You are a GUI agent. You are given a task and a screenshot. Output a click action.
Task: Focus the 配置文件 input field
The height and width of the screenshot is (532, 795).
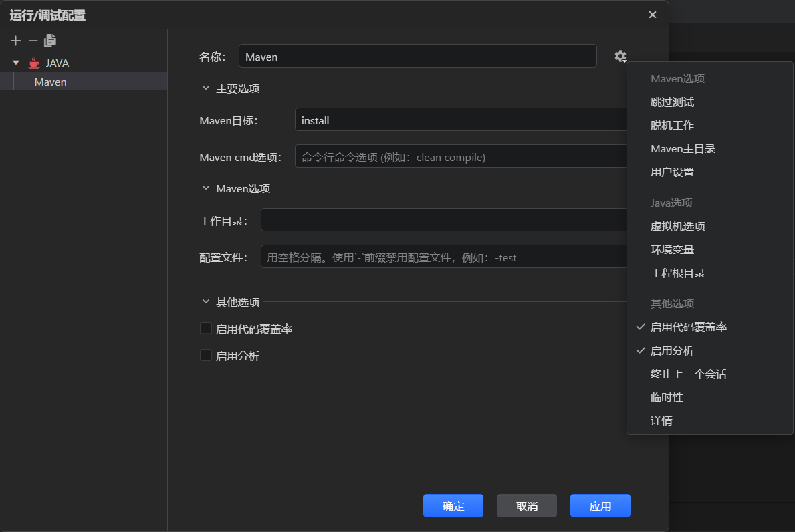[444, 257]
